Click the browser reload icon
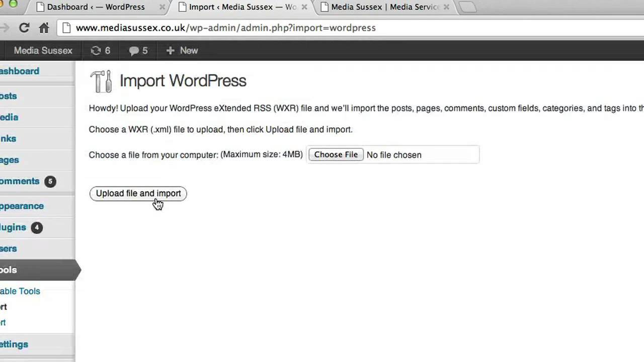644x362 pixels. pos(24,28)
